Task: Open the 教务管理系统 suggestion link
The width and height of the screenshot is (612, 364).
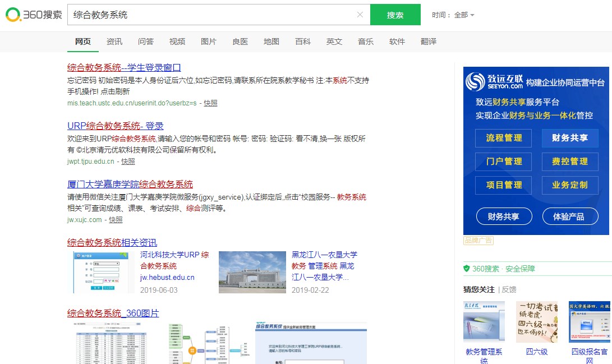Action: pos(484,356)
